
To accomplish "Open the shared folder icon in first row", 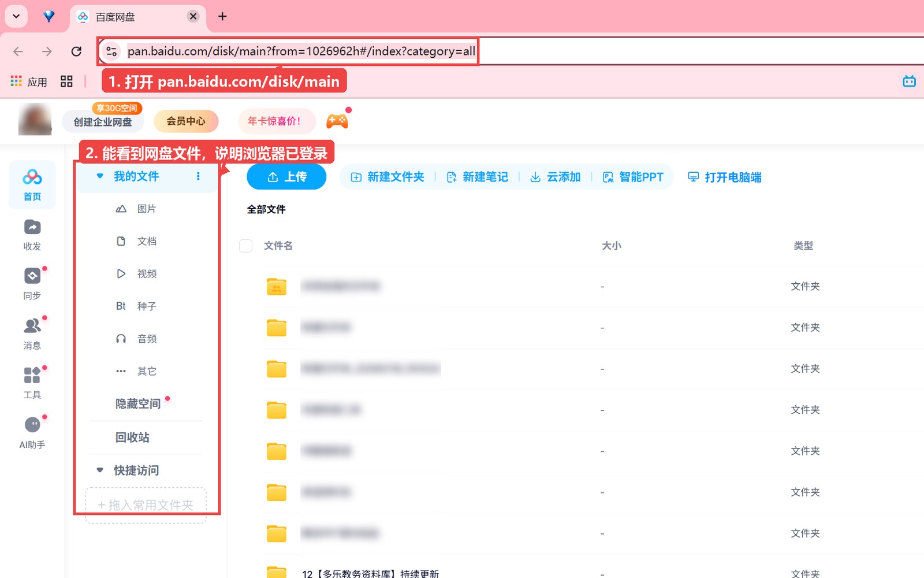I will point(277,286).
